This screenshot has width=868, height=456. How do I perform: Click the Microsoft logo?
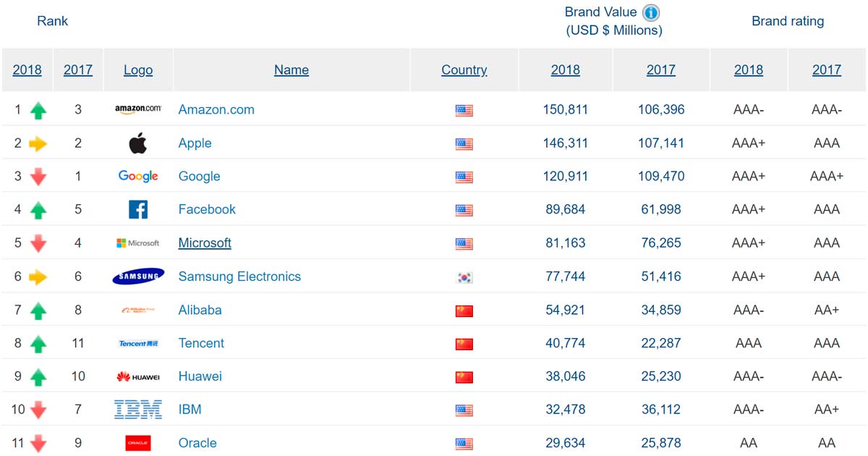point(138,243)
